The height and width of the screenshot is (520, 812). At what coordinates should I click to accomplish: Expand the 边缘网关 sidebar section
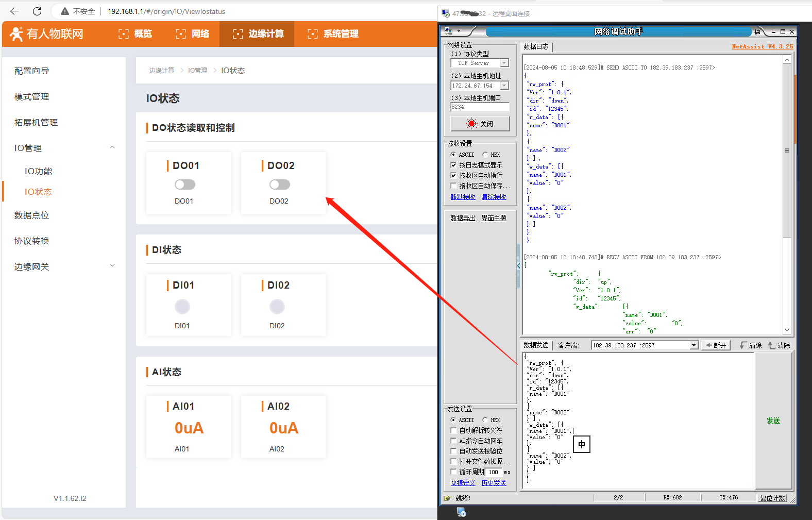point(112,266)
